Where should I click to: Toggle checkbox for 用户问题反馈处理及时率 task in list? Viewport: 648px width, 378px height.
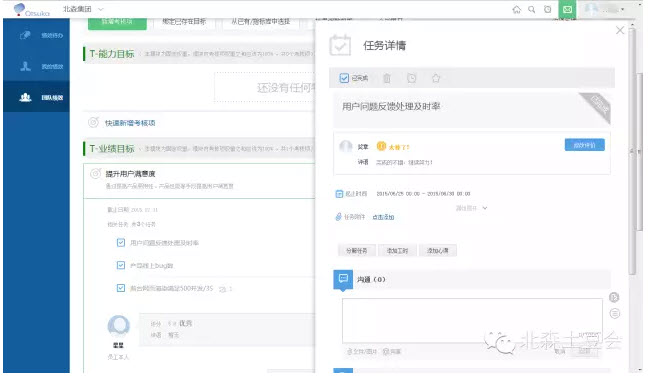121,242
